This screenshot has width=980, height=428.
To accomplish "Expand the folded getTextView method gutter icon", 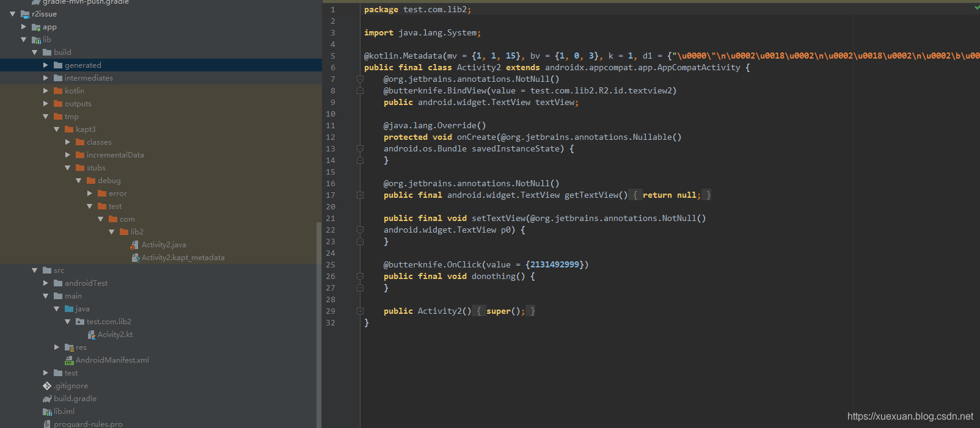I will (360, 195).
